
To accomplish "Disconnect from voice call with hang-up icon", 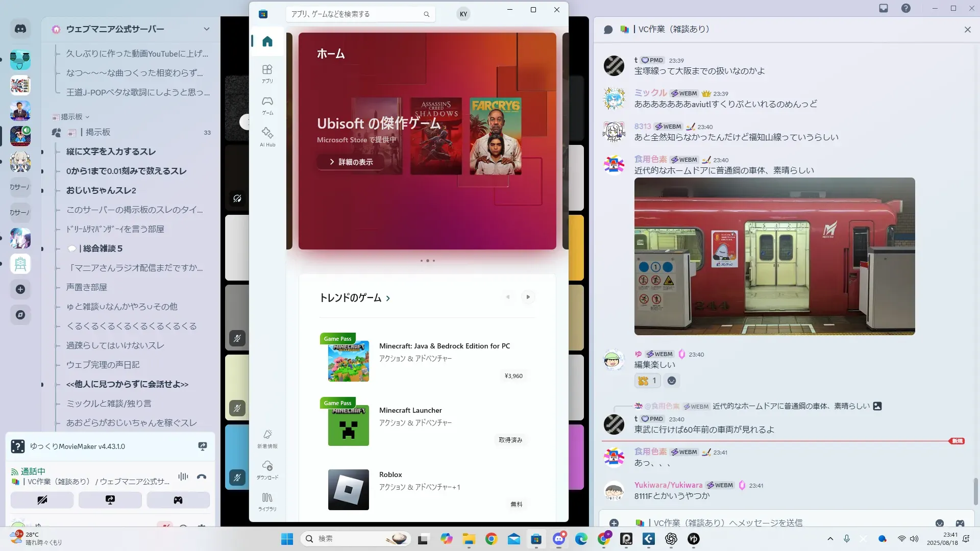I will [x=202, y=477].
